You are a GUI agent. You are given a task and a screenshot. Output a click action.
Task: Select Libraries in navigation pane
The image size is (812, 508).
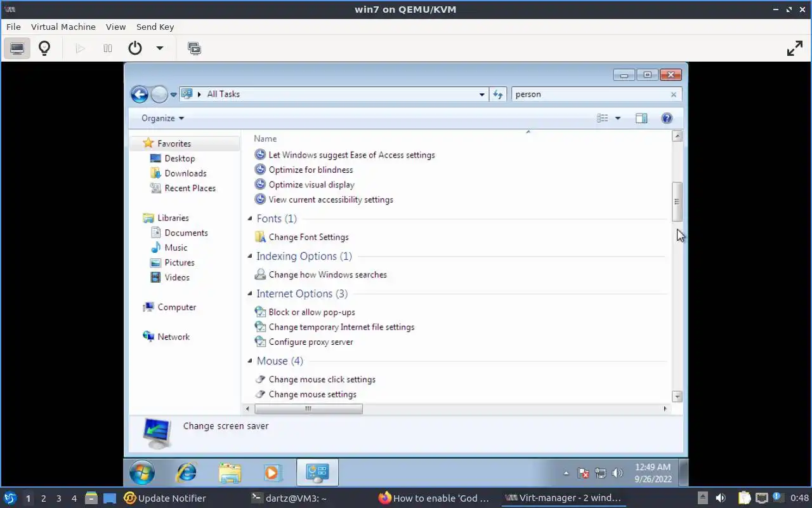[173, 218]
